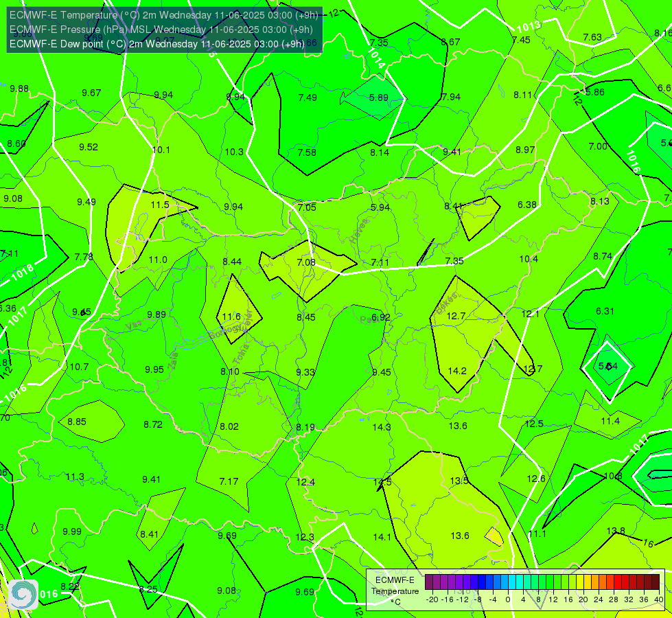This screenshot has height=618, width=672.
Task: Click the 11.6 dew point value
Action: pos(231,317)
